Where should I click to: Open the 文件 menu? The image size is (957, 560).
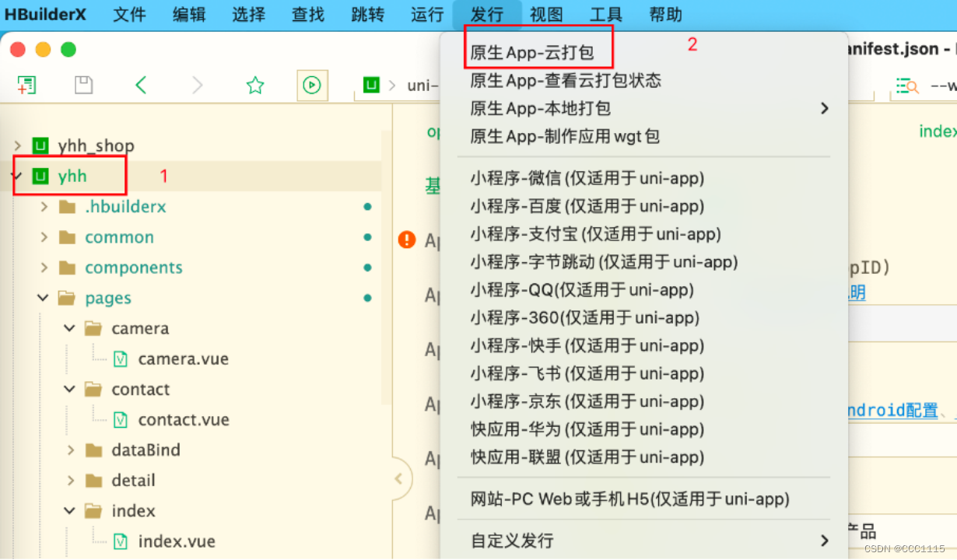tap(129, 14)
